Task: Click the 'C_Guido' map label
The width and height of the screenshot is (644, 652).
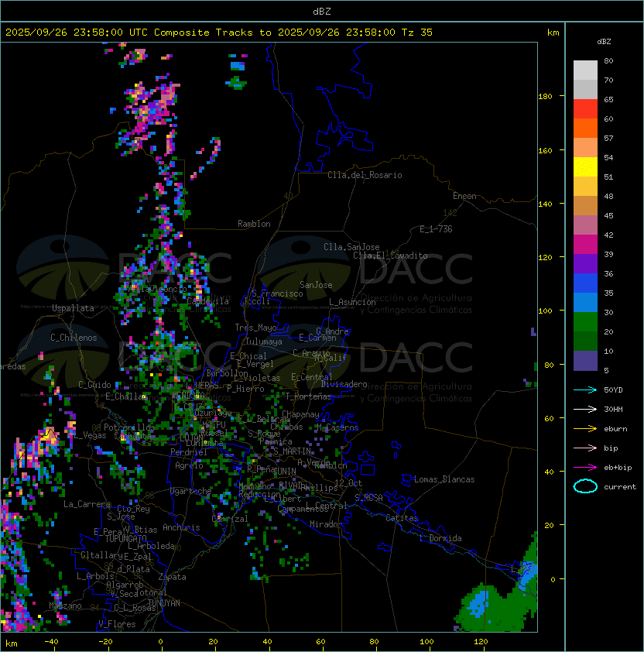Action: pos(94,385)
